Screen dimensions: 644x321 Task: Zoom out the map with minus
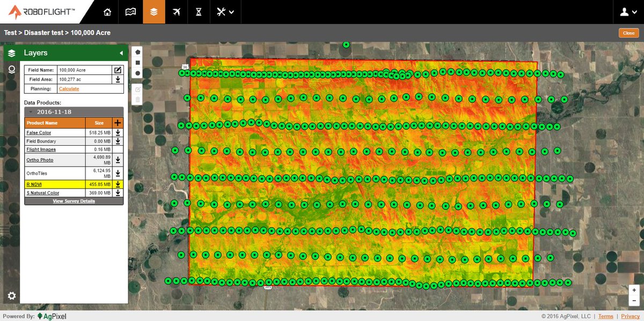pyautogui.click(x=634, y=300)
